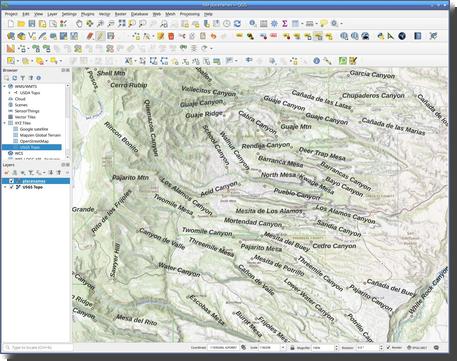Click the Browser panel vertical scrollbar
This screenshot has height=361, width=457.
pyautogui.click(x=68, y=120)
